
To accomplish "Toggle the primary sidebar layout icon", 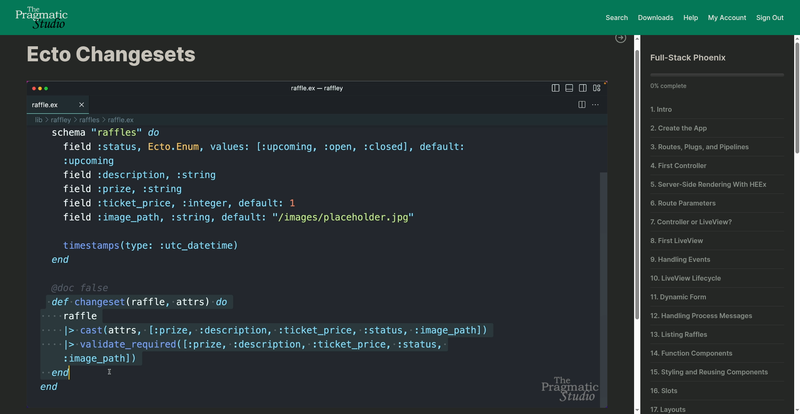I will (556, 88).
